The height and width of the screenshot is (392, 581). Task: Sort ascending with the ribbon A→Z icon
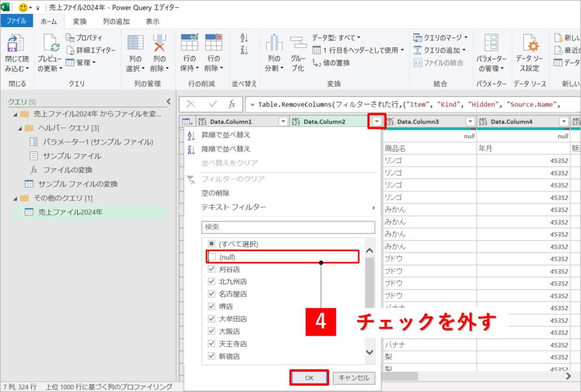coord(244,38)
